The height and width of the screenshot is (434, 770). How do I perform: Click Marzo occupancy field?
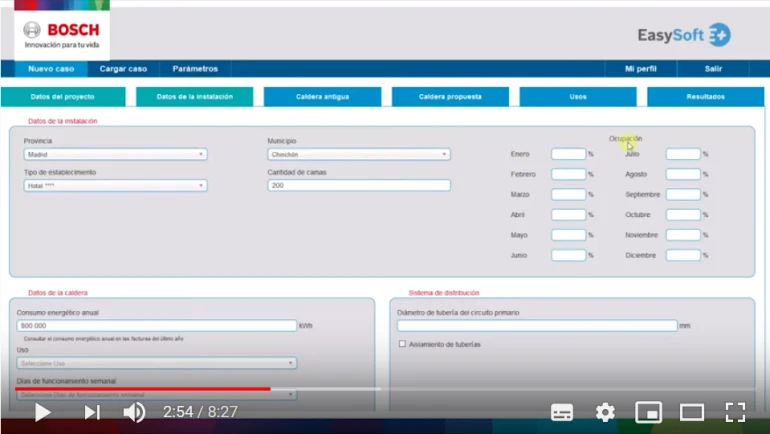click(568, 194)
